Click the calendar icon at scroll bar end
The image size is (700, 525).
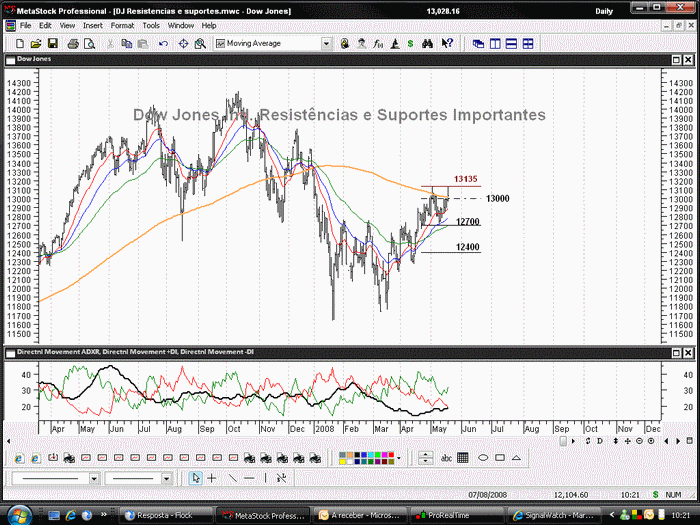690,441
